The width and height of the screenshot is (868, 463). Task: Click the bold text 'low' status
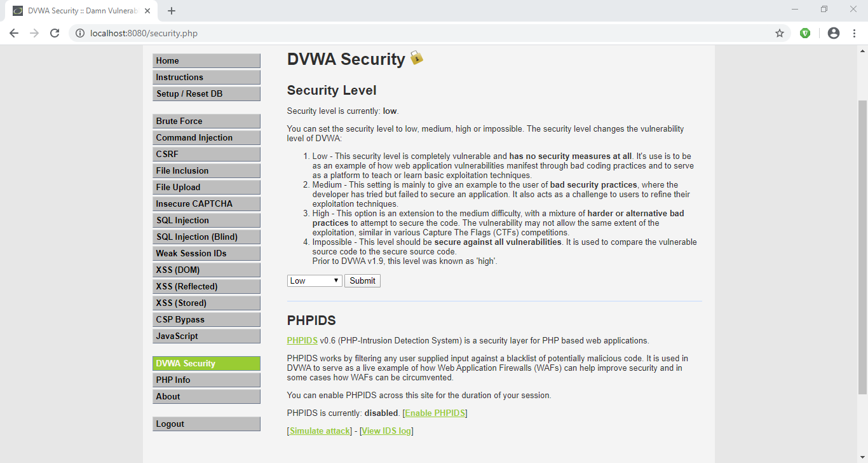(390, 111)
